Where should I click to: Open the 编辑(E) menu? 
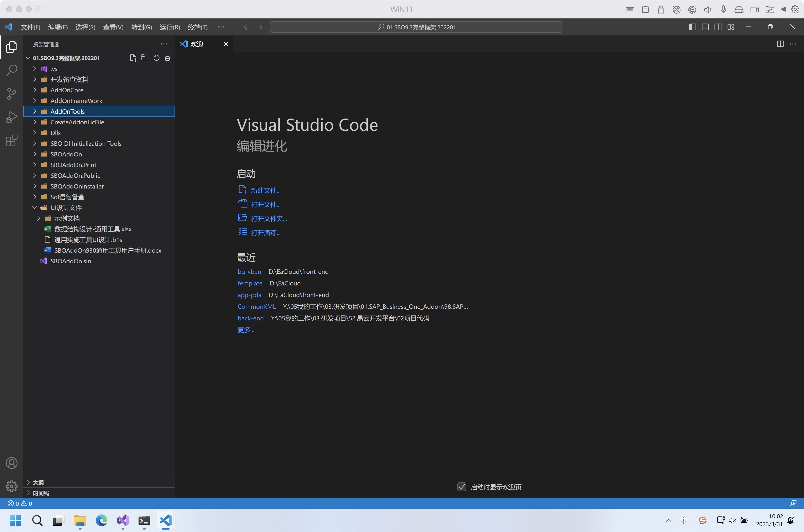point(58,27)
